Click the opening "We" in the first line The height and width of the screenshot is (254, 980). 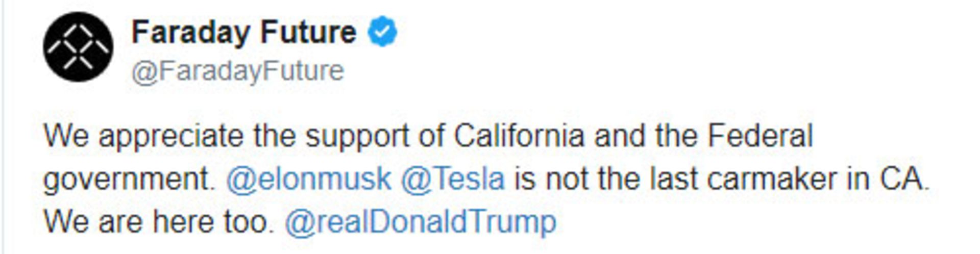[x=66, y=136]
